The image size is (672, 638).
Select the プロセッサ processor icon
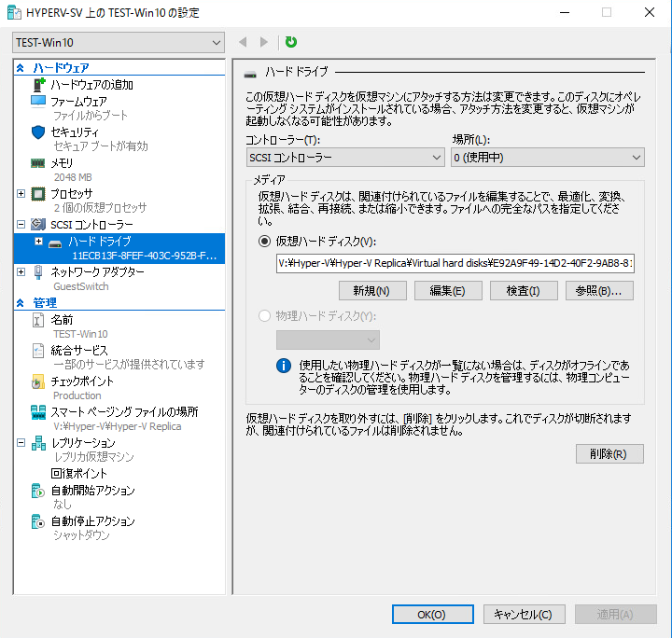point(38,194)
